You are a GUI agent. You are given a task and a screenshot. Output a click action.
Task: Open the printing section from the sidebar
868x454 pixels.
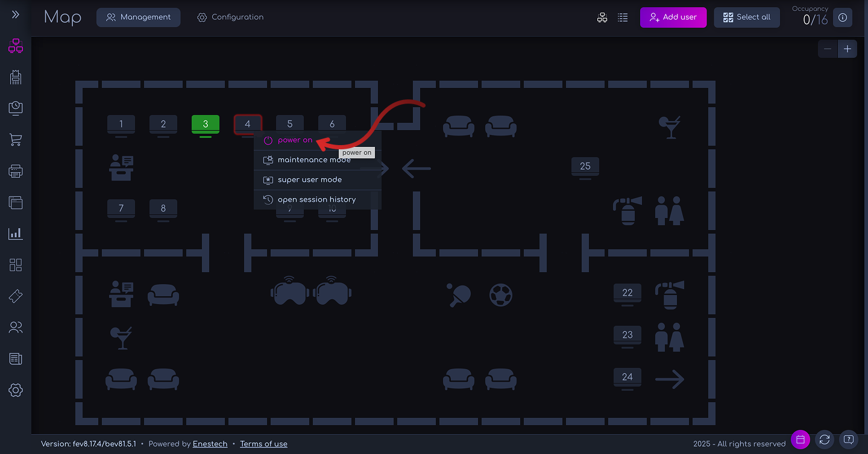click(15, 170)
